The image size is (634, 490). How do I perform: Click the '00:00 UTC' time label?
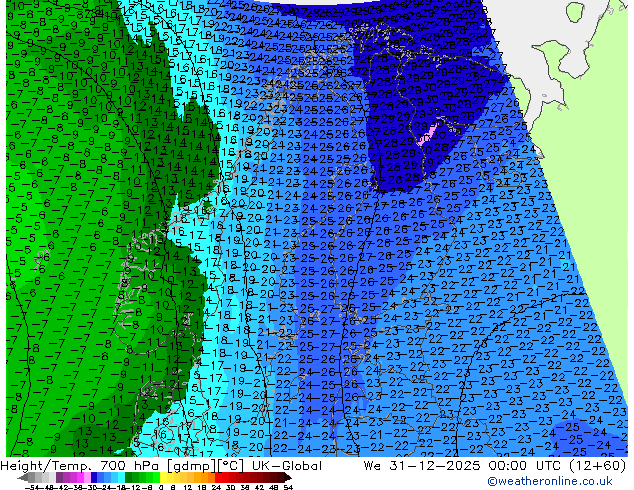(524, 466)
